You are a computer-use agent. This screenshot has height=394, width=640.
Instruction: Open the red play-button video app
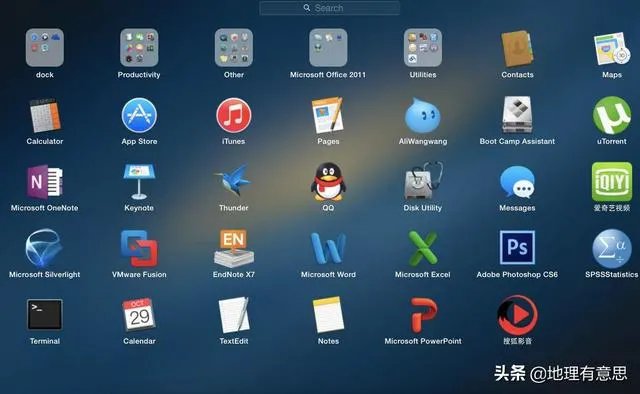(x=517, y=315)
